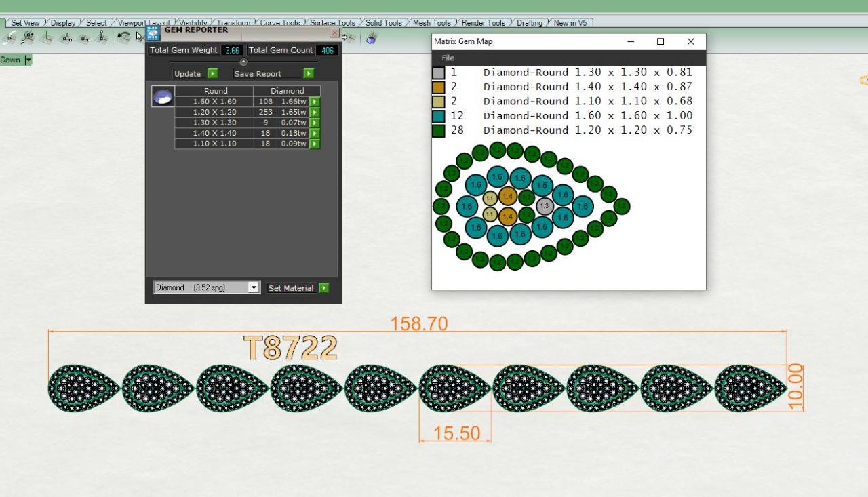Screen dimensions: 868x497
Task: Open the Down dropdown arrow
Action: [x=28, y=60]
